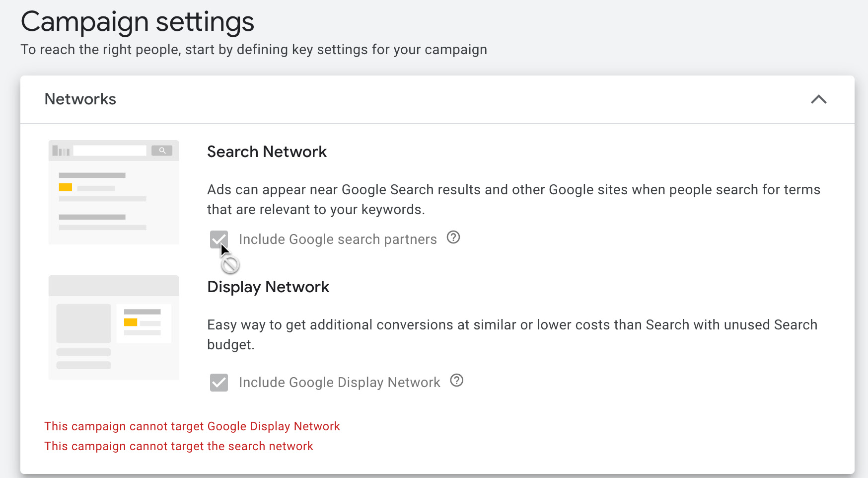Viewport: 868px width, 478px height.
Task: Collapse the Networks section with the chevron
Action: click(818, 99)
